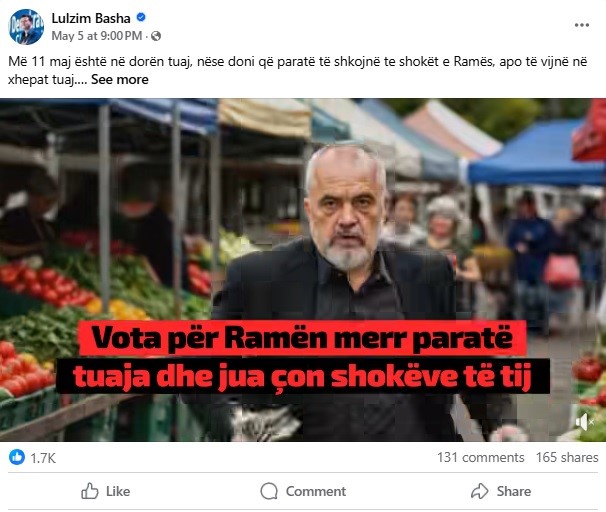The height and width of the screenshot is (512, 606).
Task: Click the speech bubble Comment icon
Action: tap(269, 491)
